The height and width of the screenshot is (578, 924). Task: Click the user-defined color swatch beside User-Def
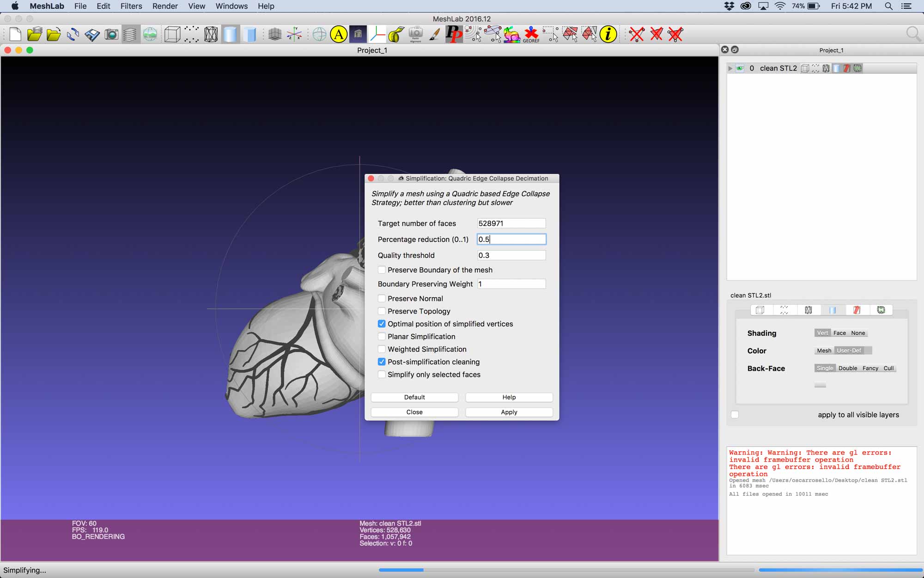[868, 350]
